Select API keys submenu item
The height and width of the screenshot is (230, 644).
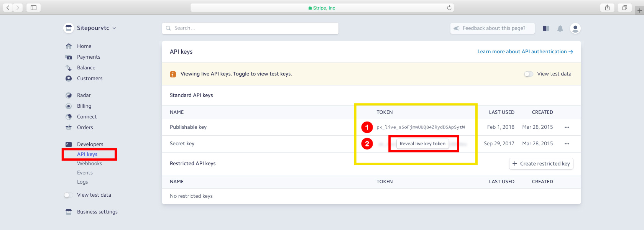87,154
